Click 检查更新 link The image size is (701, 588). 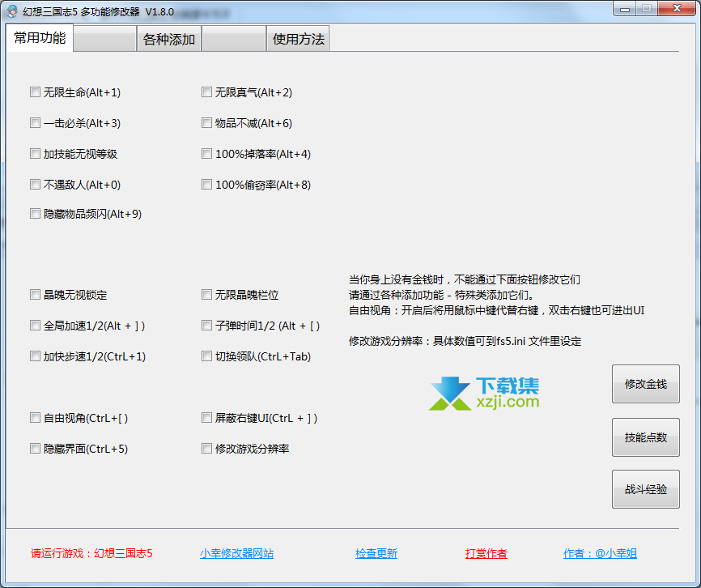click(376, 553)
